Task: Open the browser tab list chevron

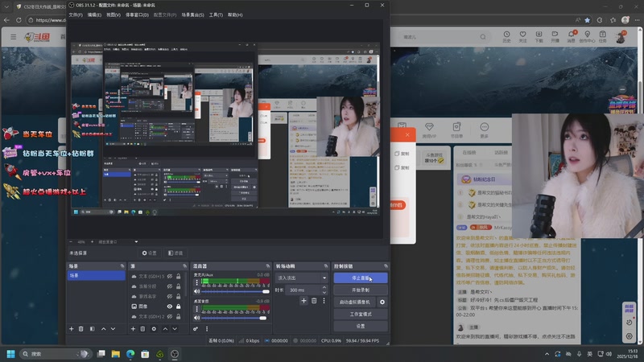Action: pos(6,7)
